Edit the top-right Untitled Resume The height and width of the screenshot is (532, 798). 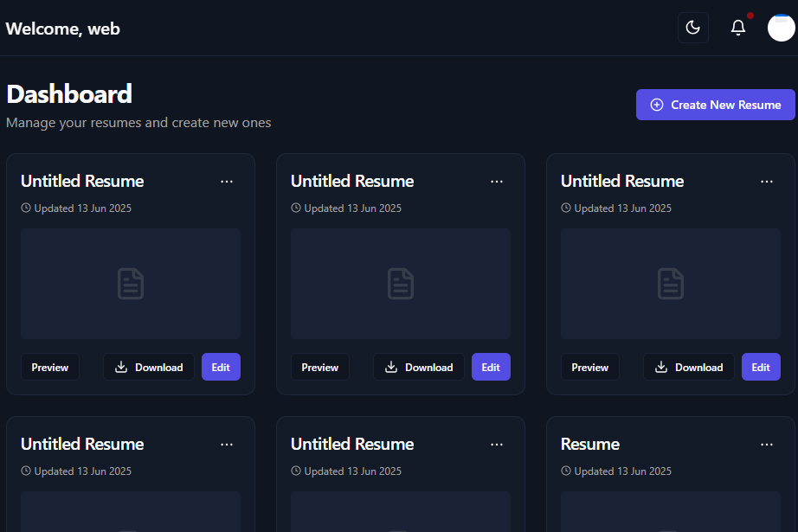click(x=761, y=368)
